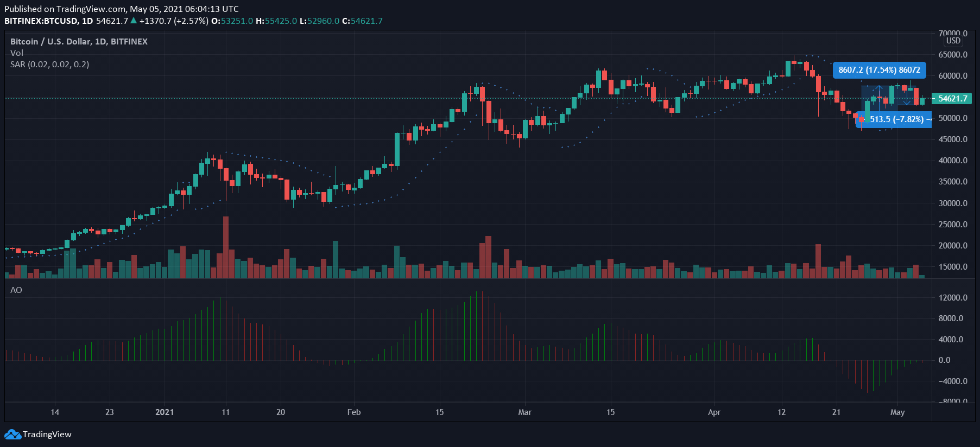
Task: Click the 60000.0 price axis label
Action: click(x=953, y=76)
